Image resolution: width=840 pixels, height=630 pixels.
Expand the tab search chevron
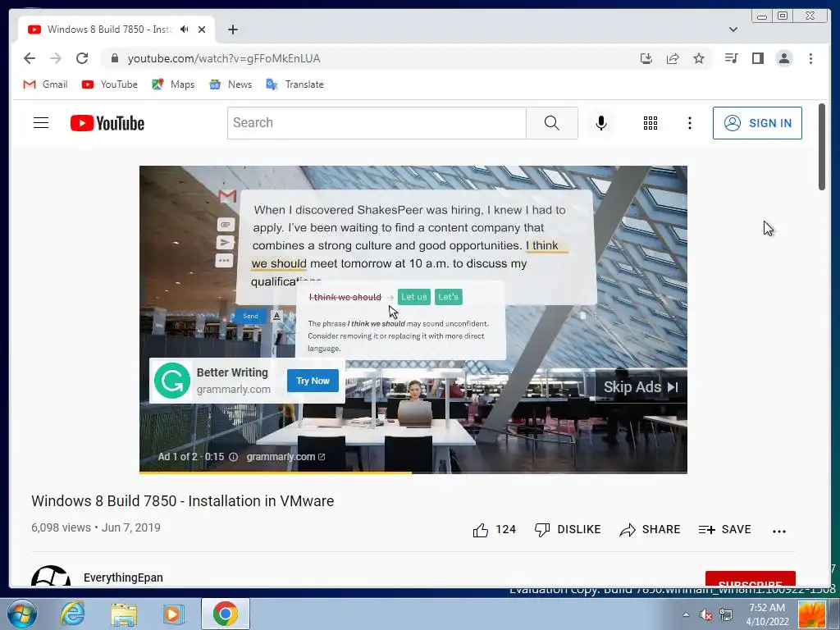pos(733,30)
